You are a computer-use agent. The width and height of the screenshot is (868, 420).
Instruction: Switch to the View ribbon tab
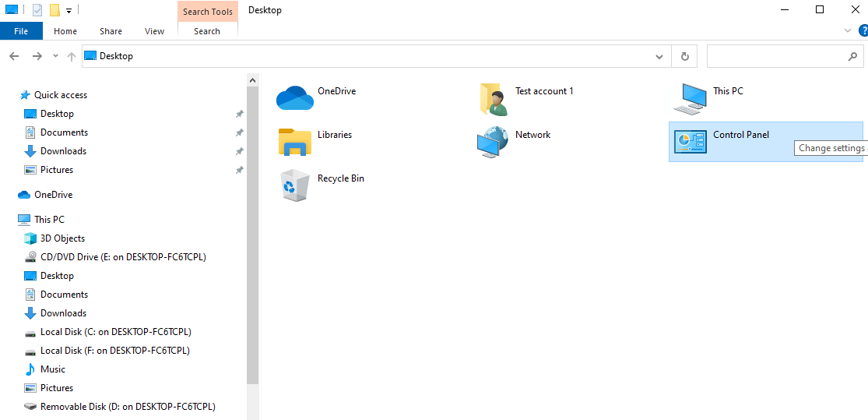[154, 31]
